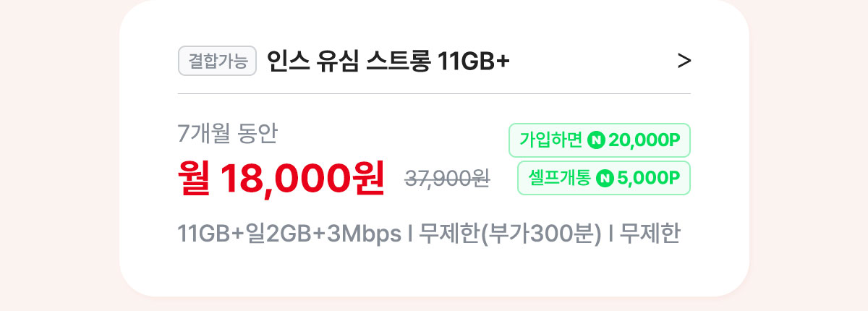This screenshot has width=868, height=311.
Task: Click the 결합가능 badge
Action: point(218,61)
